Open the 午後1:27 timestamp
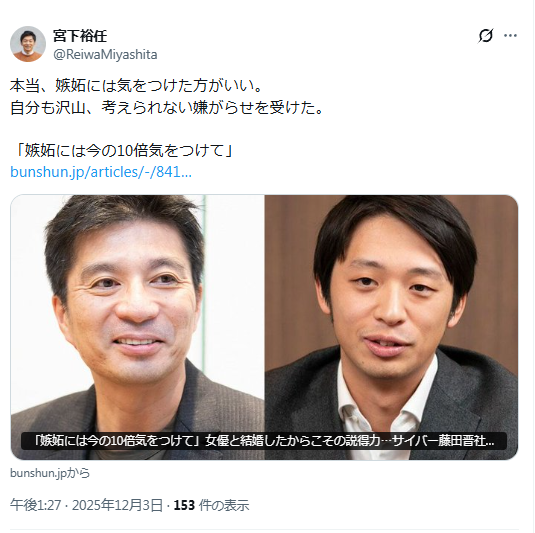The width and height of the screenshot is (535, 533). [x=35, y=505]
